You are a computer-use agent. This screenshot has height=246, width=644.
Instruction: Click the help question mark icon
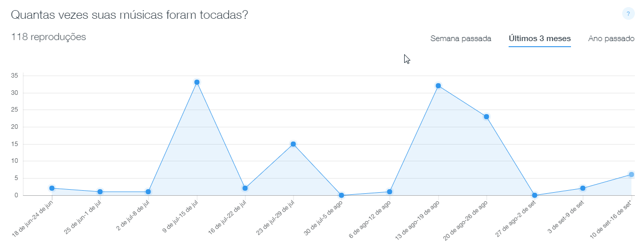[628, 14]
